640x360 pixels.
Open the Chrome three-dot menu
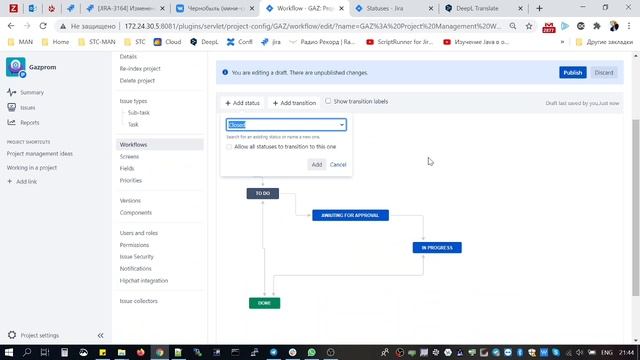pos(629,26)
